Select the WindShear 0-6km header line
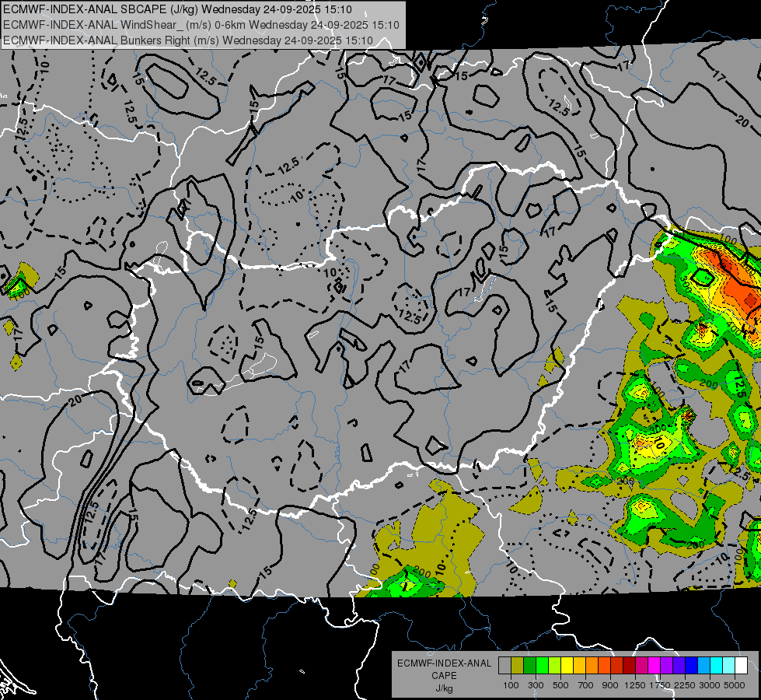The height and width of the screenshot is (700, 761). click(201, 25)
